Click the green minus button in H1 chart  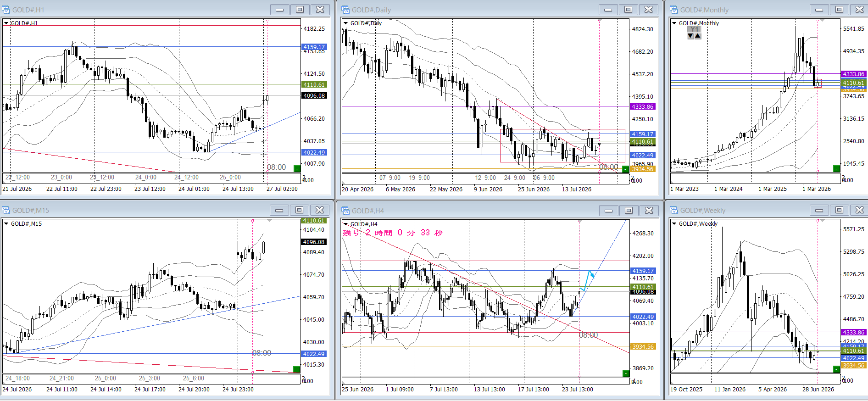pyautogui.click(x=297, y=168)
